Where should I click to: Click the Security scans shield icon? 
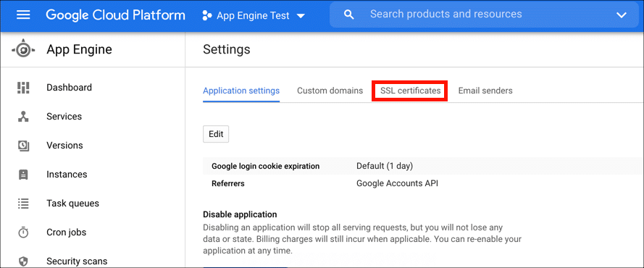[23, 261]
